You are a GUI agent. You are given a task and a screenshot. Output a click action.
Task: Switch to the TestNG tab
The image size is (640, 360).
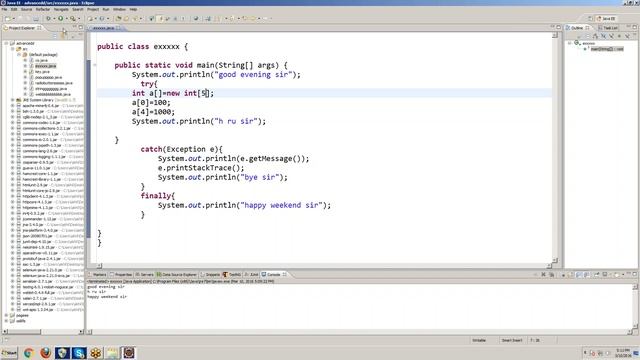[232, 274]
